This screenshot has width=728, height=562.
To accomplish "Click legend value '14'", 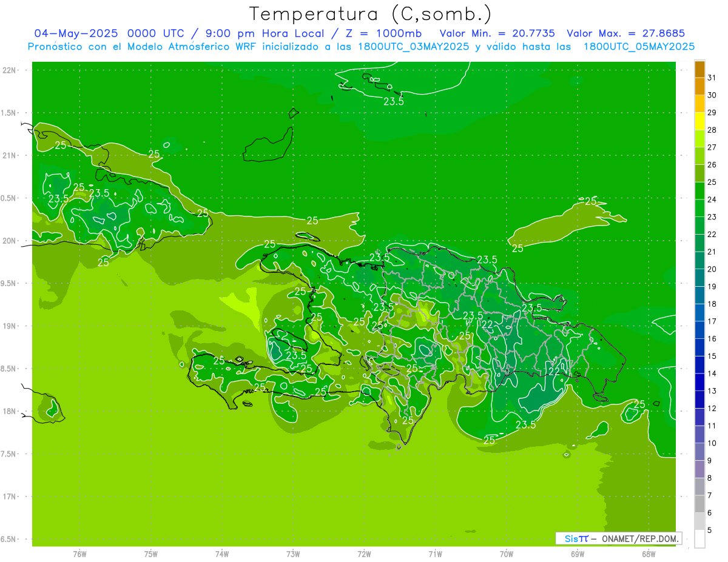I will (x=712, y=373).
